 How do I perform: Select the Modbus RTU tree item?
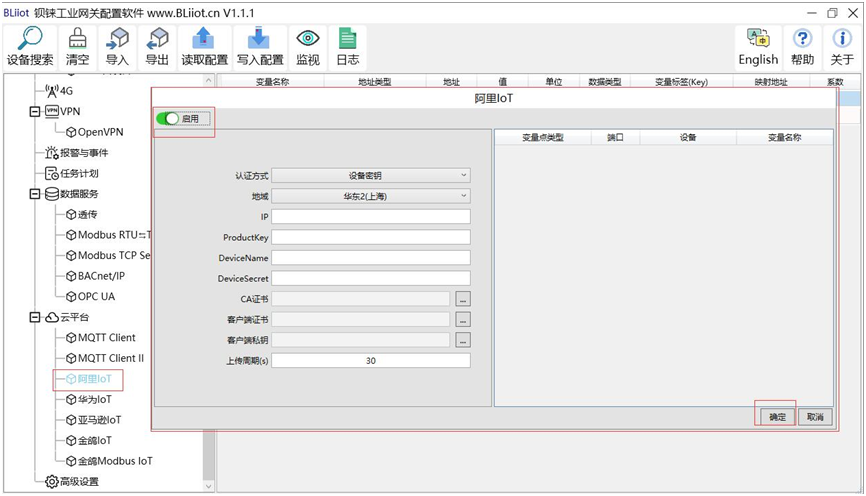(108, 235)
